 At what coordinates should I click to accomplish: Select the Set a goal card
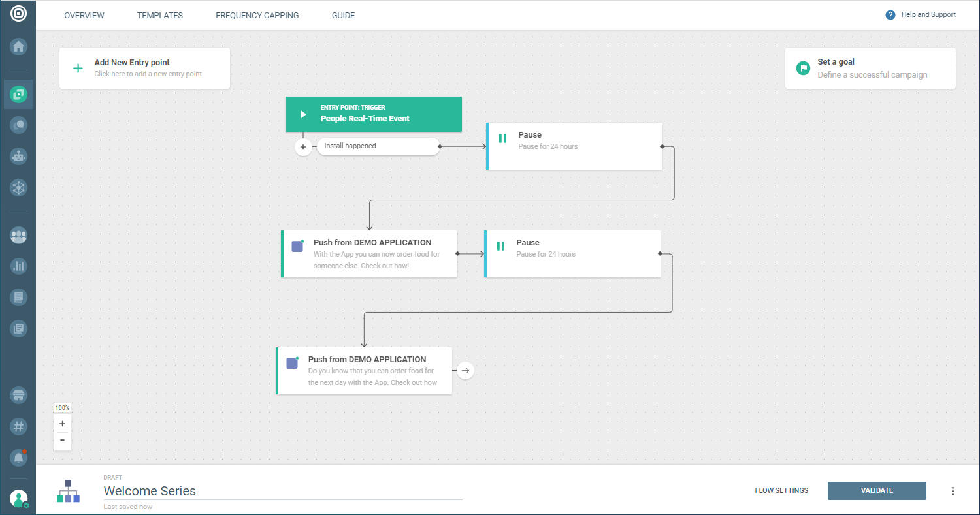(870, 68)
